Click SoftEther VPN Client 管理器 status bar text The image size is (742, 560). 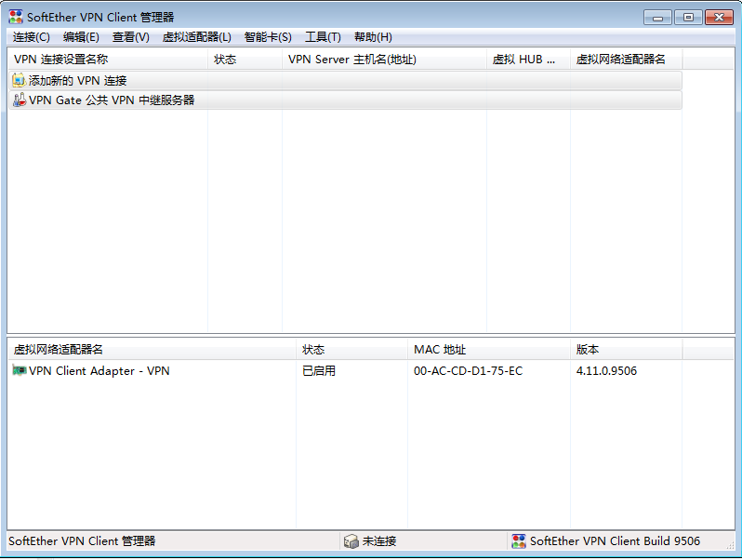pyautogui.click(x=82, y=541)
